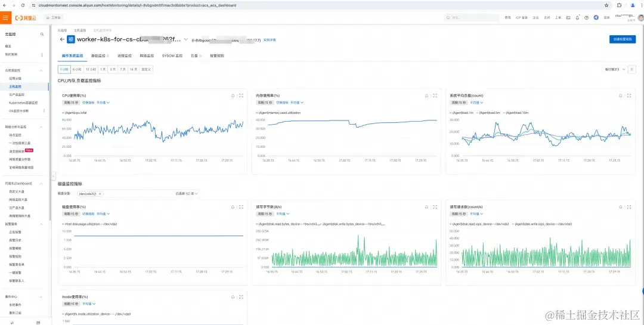Switch to the SYSOM 监控 tab
The width and height of the screenshot is (644, 325).
coord(172,56)
